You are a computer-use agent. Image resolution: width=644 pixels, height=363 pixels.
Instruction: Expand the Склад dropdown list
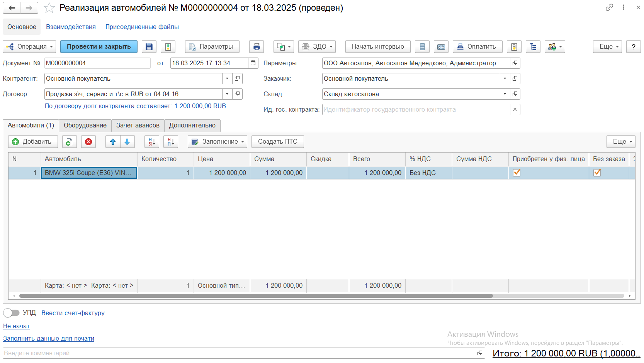tap(505, 94)
